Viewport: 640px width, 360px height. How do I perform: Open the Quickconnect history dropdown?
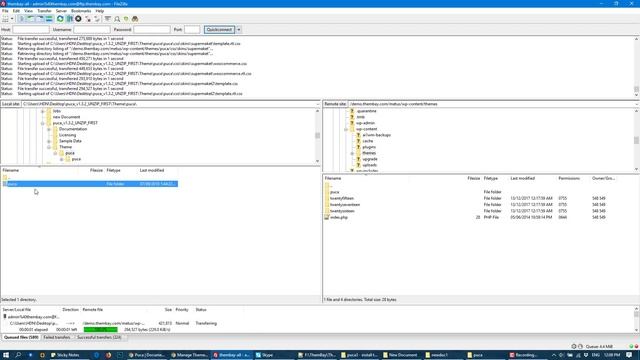pyautogui.click(x=239, y=29)
